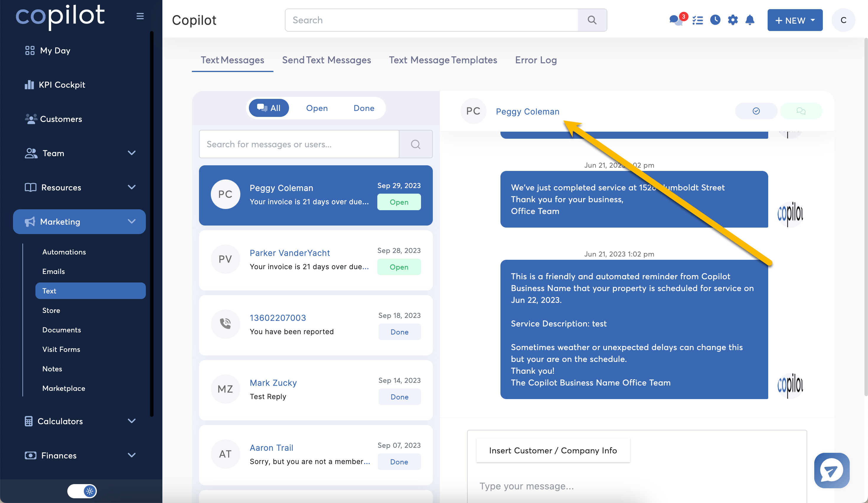Switch to Error Log tab
The height and width of the screenshot is (503, 868).
[536, 60]
